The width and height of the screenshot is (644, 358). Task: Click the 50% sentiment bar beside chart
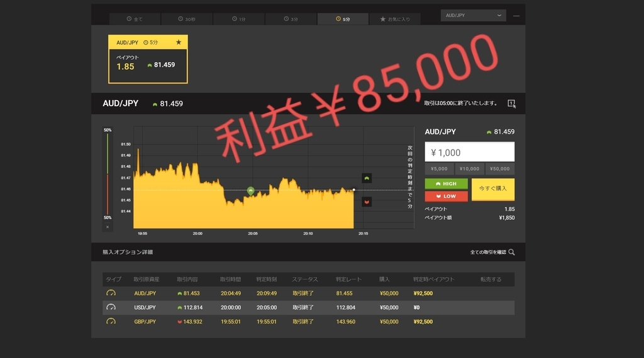108,174
